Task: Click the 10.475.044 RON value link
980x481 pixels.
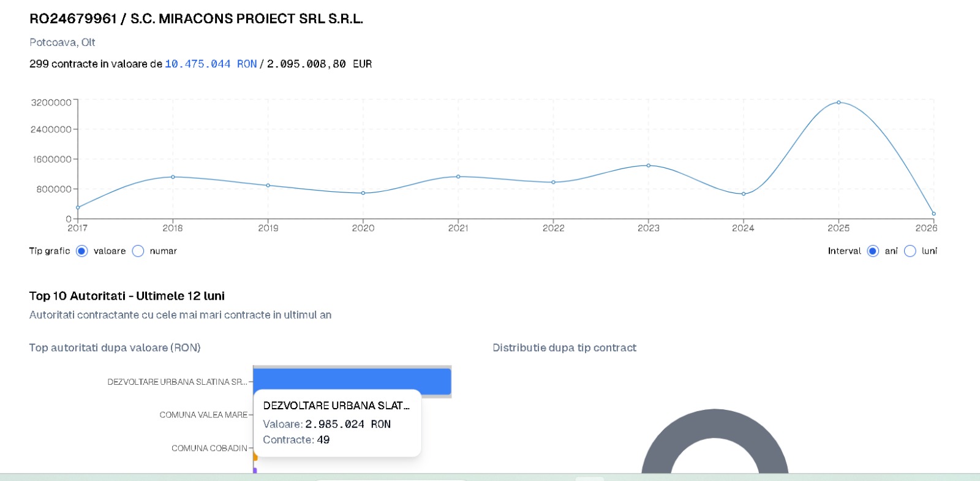Action: coord(211,64)
